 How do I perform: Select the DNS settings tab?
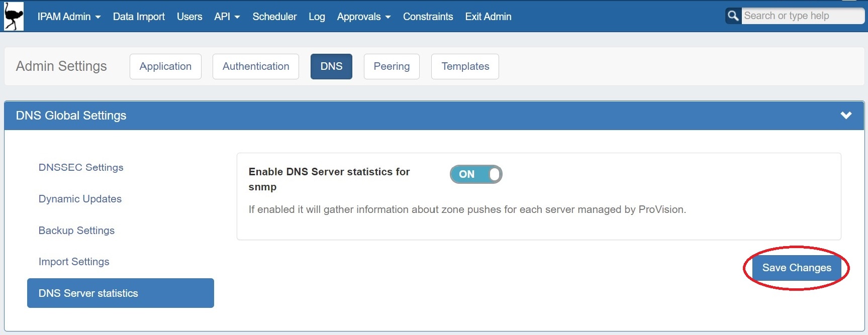[x=331, y=66]
